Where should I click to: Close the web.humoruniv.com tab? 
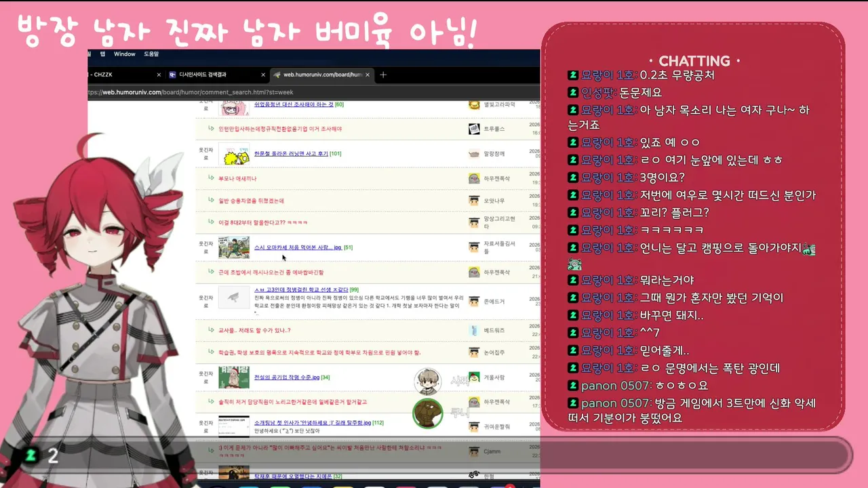point(369,75)
